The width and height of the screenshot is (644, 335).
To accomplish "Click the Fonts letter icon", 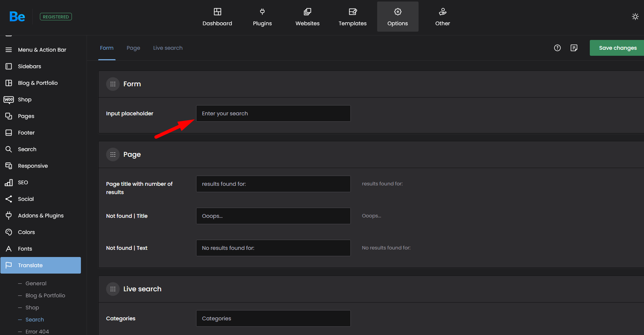I will click(9, 249).
